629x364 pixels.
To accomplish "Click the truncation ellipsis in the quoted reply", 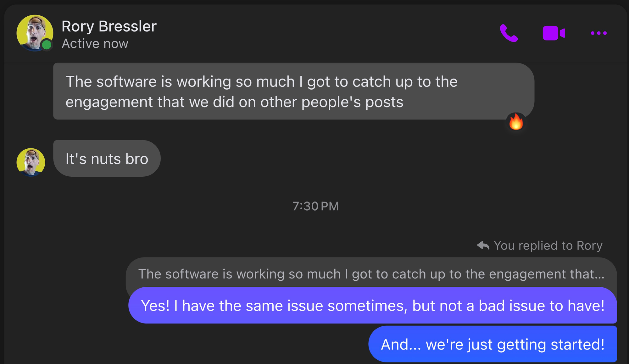I will pyautogui.click(x=599, y=274).
